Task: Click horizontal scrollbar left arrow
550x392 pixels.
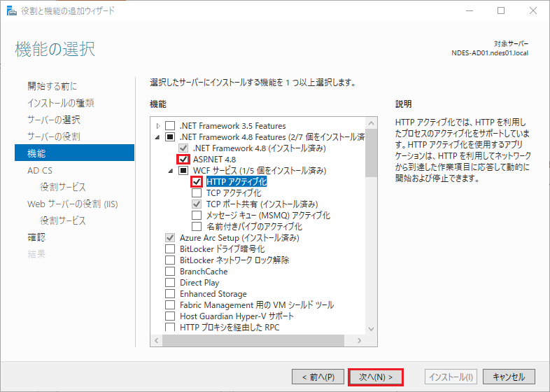Action: (157, 340)
